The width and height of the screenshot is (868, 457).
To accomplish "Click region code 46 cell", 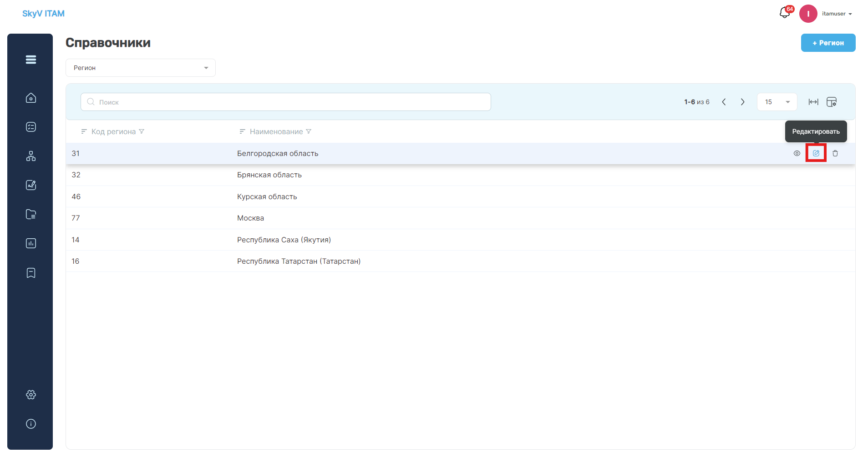I will [76, 196].
